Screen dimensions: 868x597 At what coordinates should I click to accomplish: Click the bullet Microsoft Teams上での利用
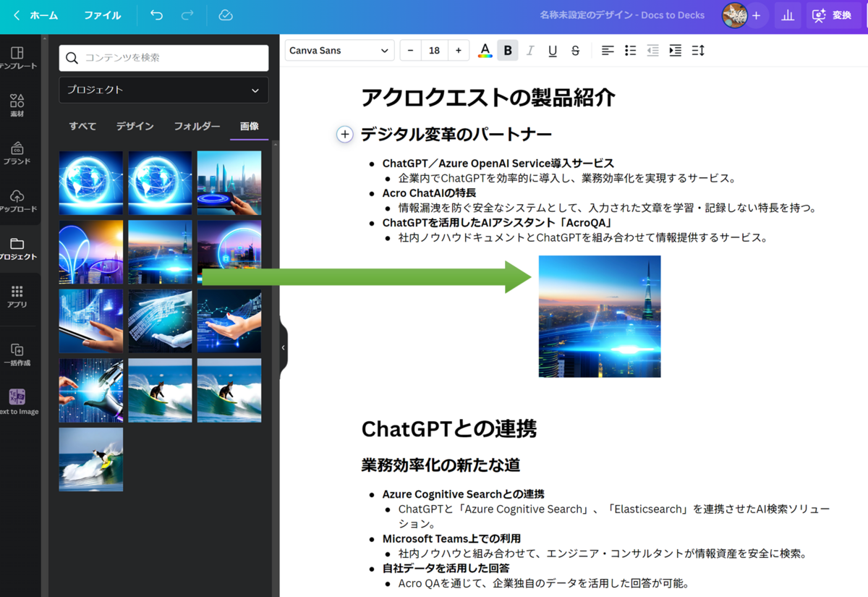pyautogui.click(x=451, y=538)
